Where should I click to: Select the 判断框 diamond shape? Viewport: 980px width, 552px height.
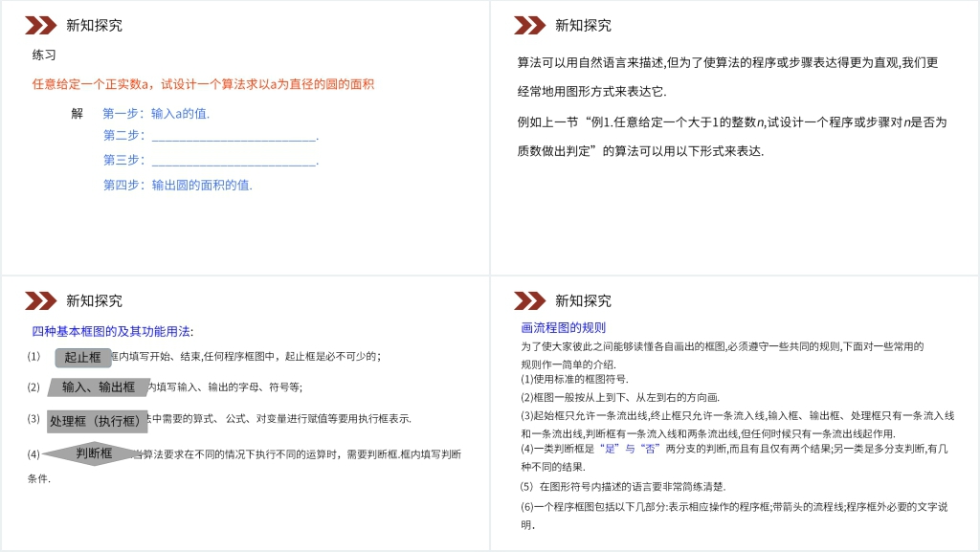(x=95, y=453)
